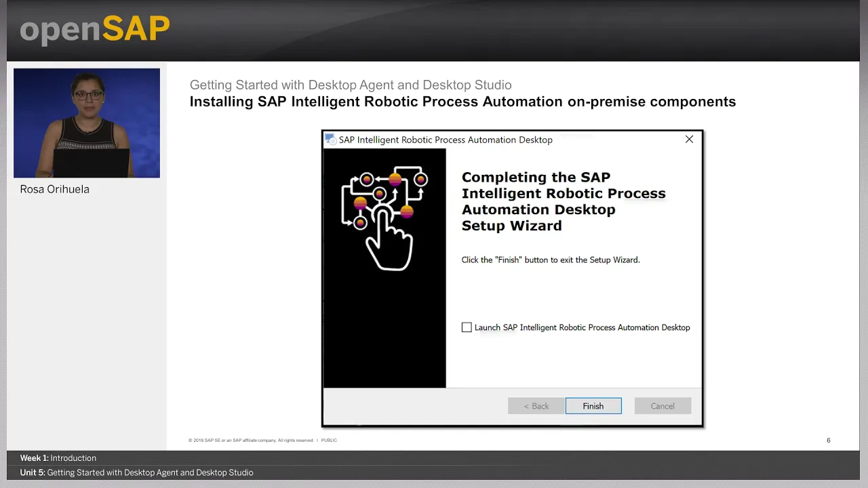Click slide title 'Installing SAP Intelligent Robotic Process Automation'
This screenshot has height=488, width=868.
pos(462,102)
